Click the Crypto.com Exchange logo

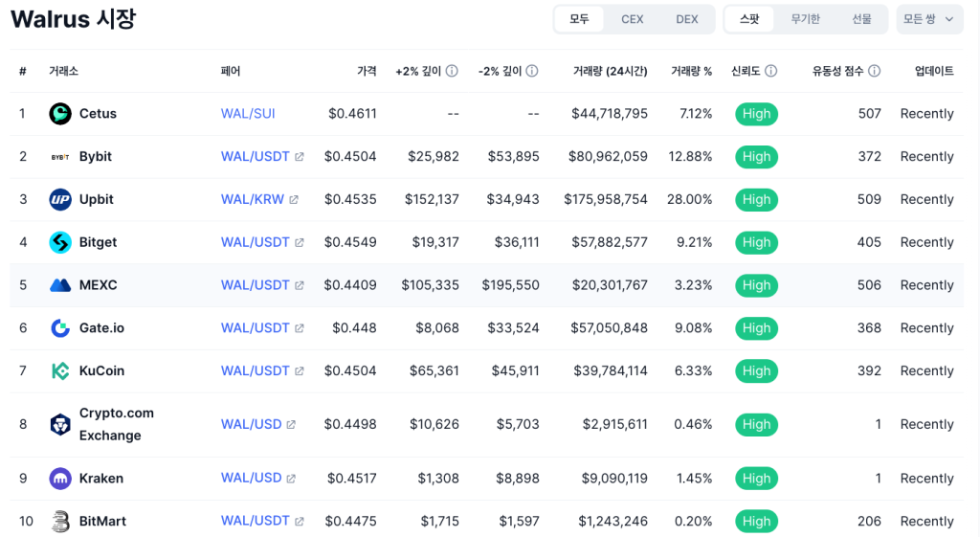point(60,425)
